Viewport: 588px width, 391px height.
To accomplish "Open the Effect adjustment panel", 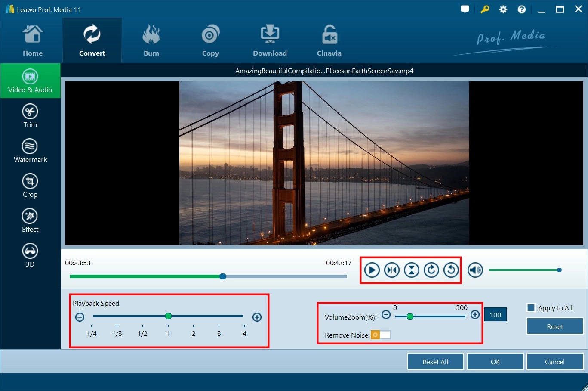I will (x=30, y=220).
